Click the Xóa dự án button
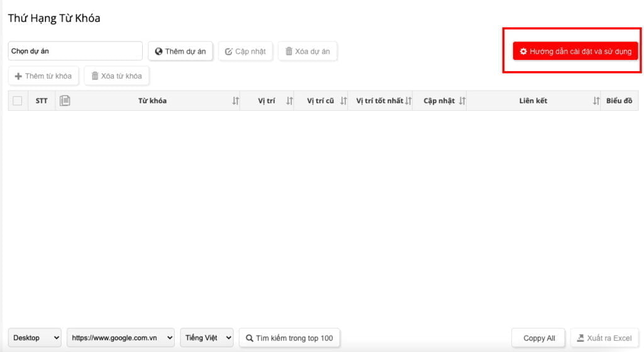The image size is (644, 352). [x=308, y=51]
